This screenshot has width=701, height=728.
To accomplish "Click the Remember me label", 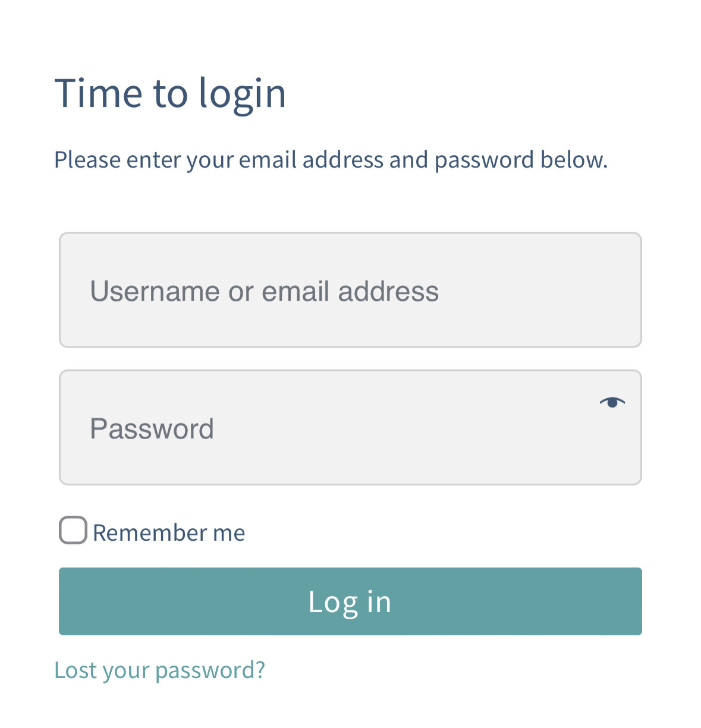I will coord(168,532).
